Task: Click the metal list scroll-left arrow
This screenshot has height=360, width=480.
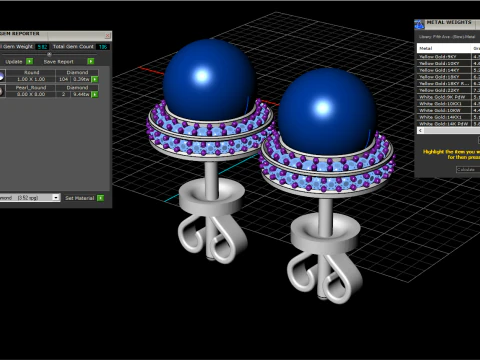Action: [x=420, y=130]
